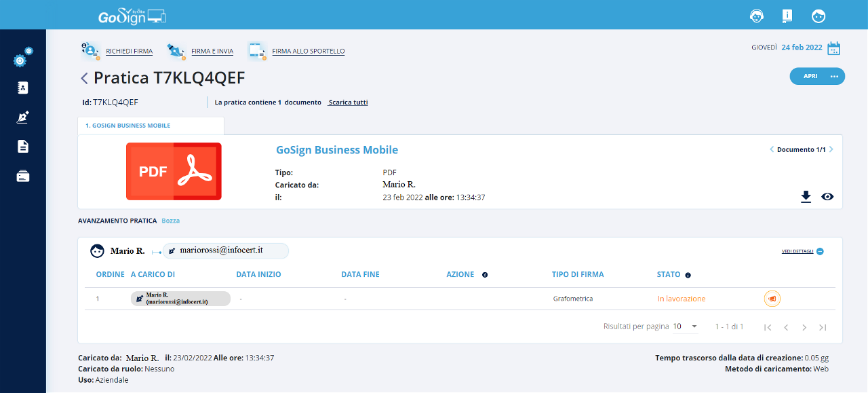Click the PDF document thumbnail
Screen dimensions: 868x393
click(x=174, y=171)
